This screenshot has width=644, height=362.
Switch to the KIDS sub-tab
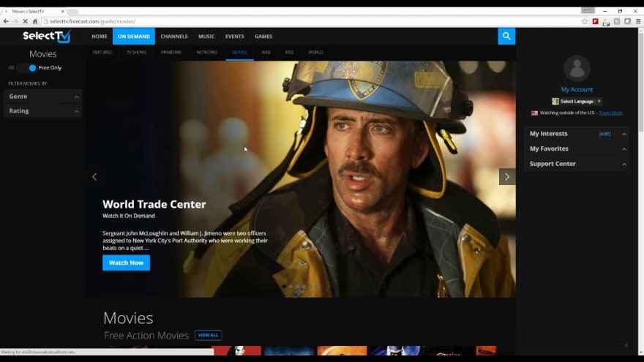289,53
